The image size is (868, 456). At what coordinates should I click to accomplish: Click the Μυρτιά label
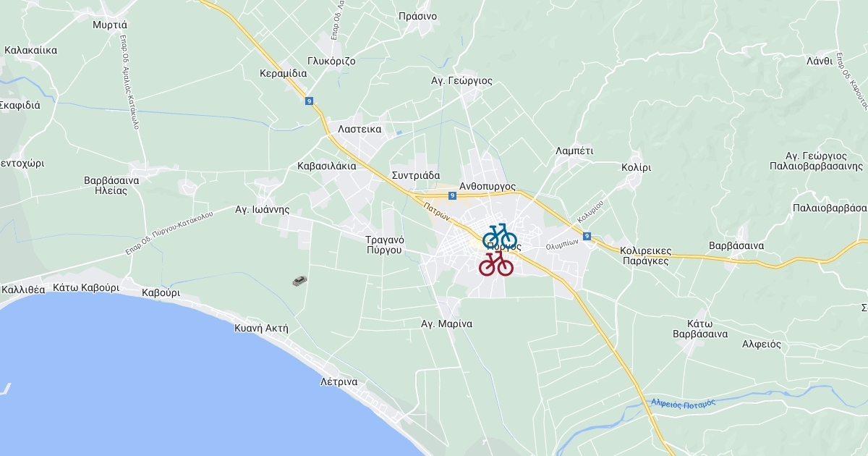pyautogui.click(x=110, y=24)
